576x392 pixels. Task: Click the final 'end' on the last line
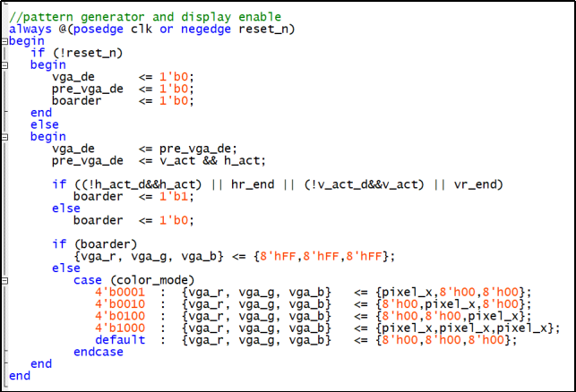[x=20, y=376]
